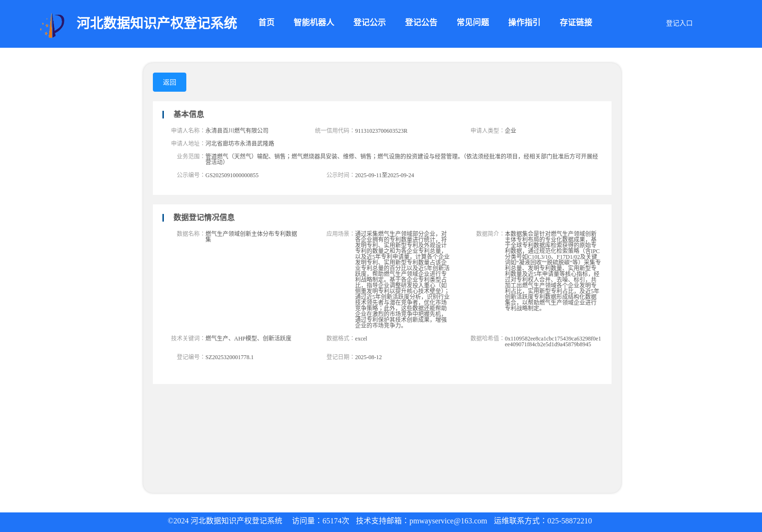Open the 存证链接 menu item
The height and width of the screenshot is (532, 762).
[x=576, y=22]
